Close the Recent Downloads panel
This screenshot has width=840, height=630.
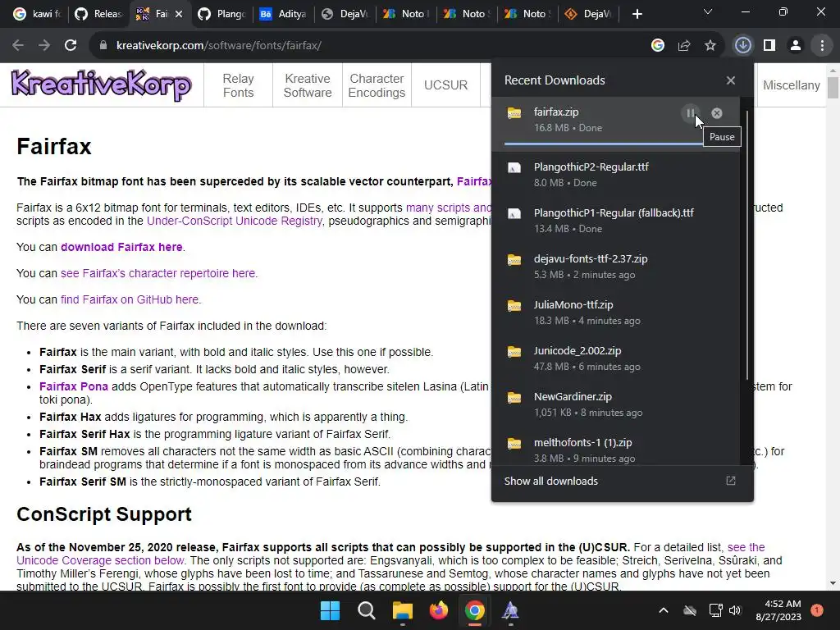(x=731, y=80)
